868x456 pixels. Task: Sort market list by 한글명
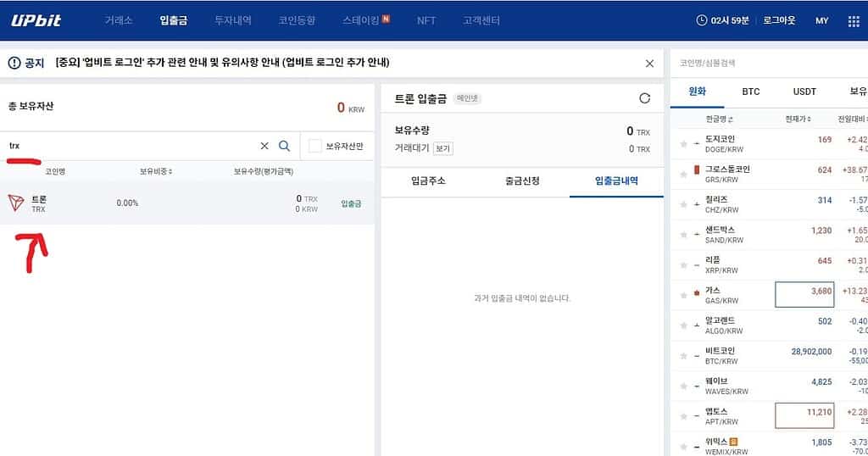(x=719, y=119)
